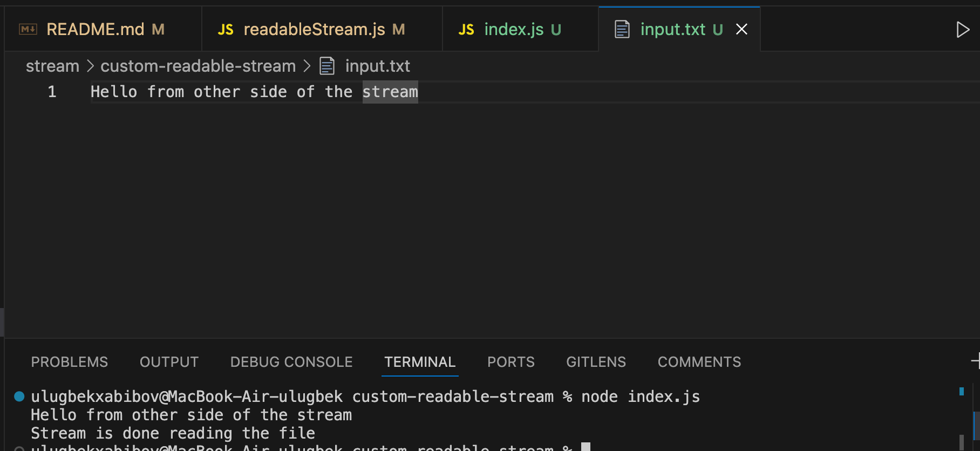Open the README.md editor tab

[x=103, y=29]
